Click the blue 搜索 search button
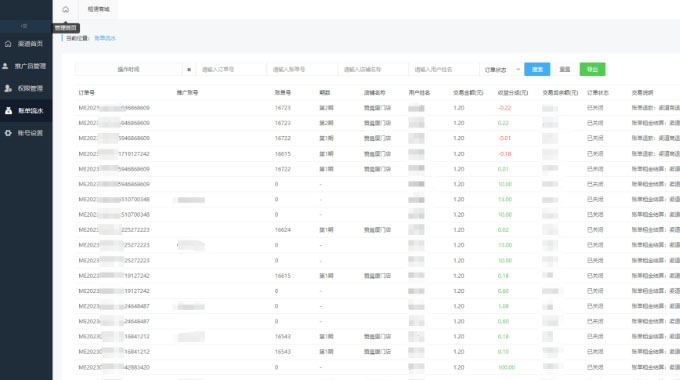 537,69
